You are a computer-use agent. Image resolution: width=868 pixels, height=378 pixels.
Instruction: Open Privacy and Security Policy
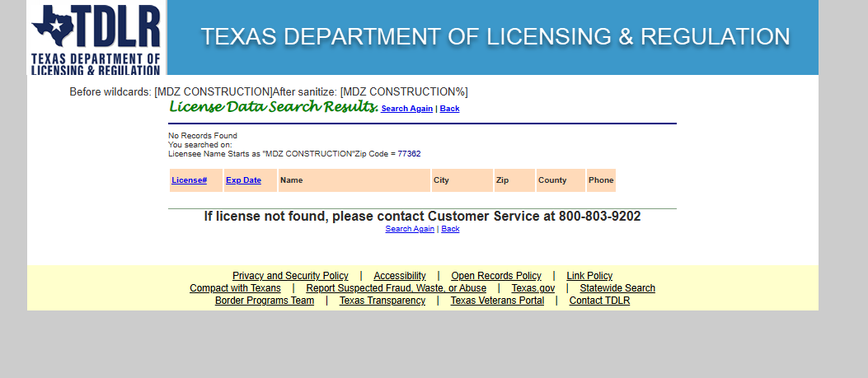[x=291, y=276]
